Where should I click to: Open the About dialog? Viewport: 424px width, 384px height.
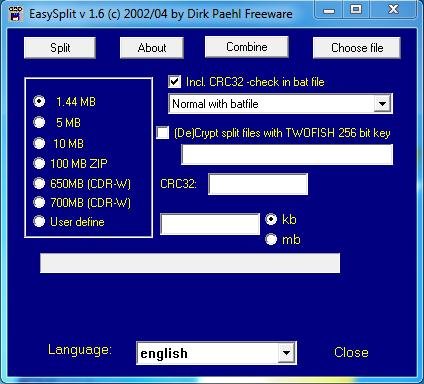click(x=152, y=48)
